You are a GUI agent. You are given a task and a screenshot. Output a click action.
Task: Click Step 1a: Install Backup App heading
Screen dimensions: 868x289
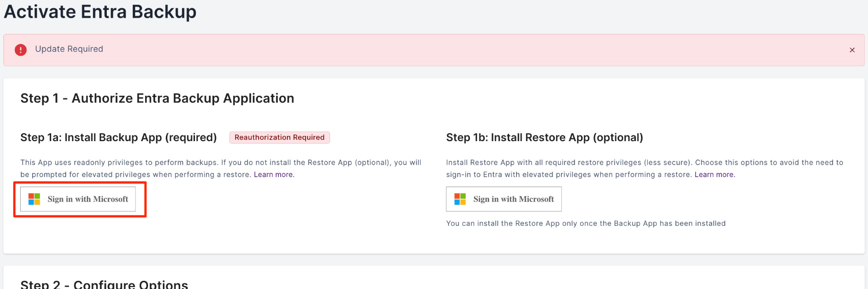(119, 137)
